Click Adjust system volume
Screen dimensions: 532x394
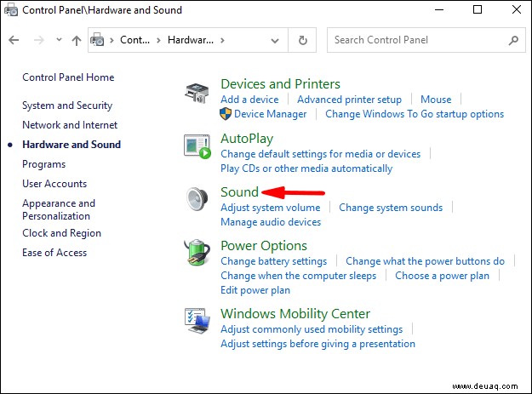(x=271, y=208)
